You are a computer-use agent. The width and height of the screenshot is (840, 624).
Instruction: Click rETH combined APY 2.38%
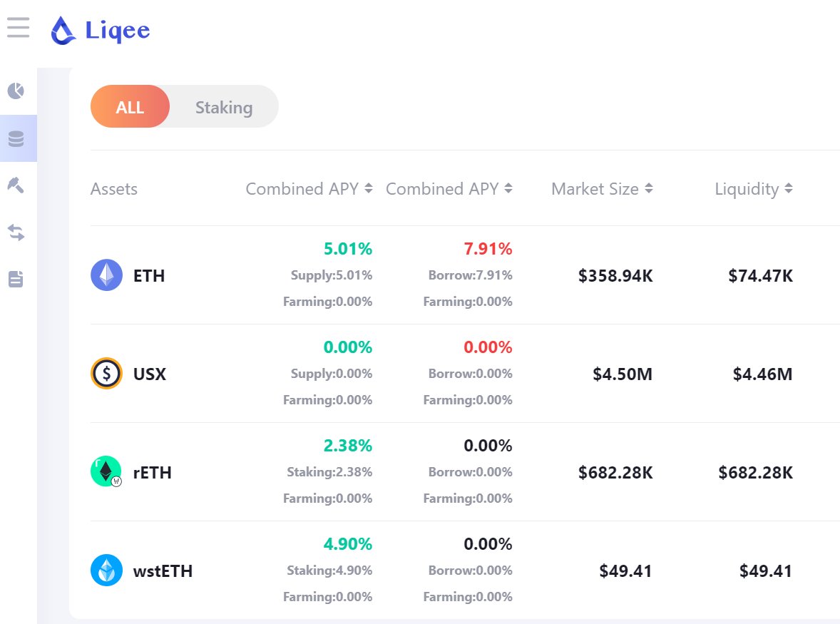(348, 446)
